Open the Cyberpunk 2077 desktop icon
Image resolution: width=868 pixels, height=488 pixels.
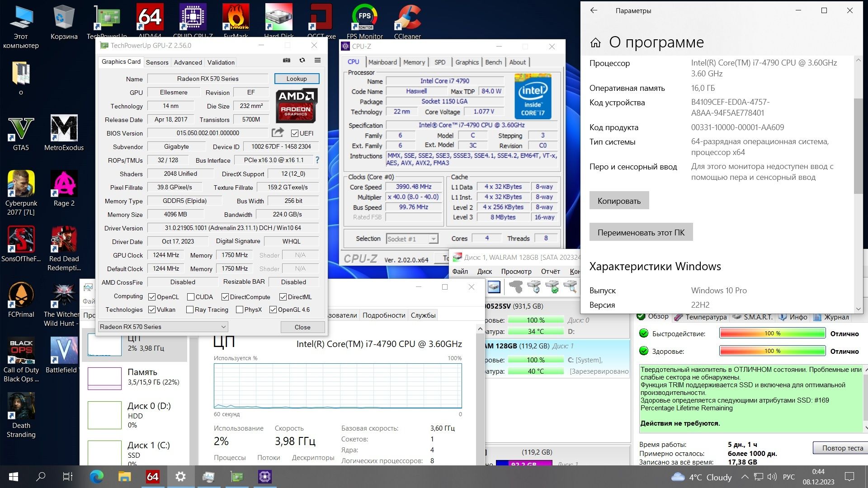[21, 193]
